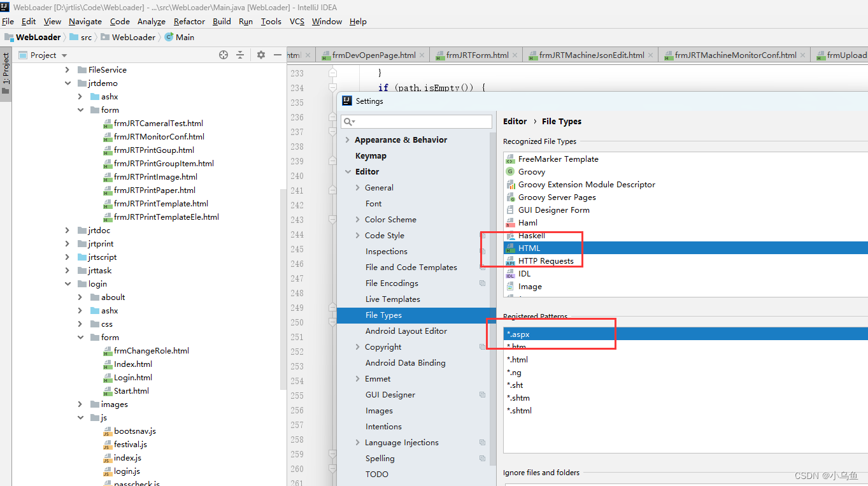Select the *.ng registered pattern

click(x=514, y=373)
